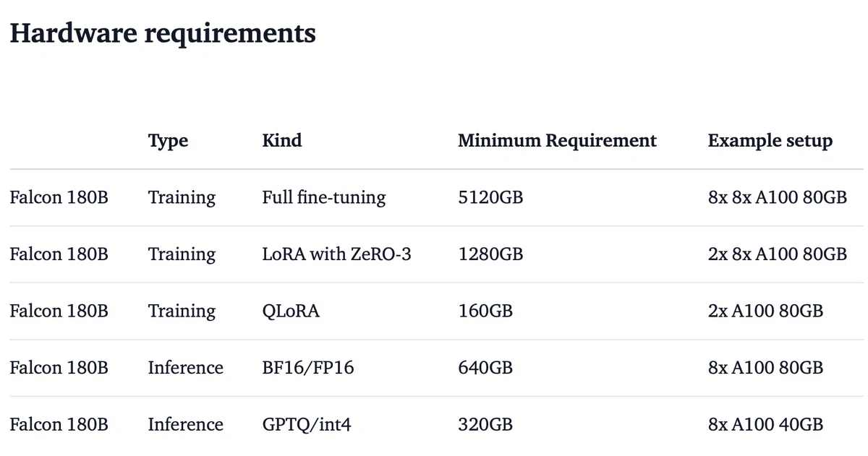Click the LoRA with ZeRO-3 cell
868x456 pixels.
tap(336, 254)
